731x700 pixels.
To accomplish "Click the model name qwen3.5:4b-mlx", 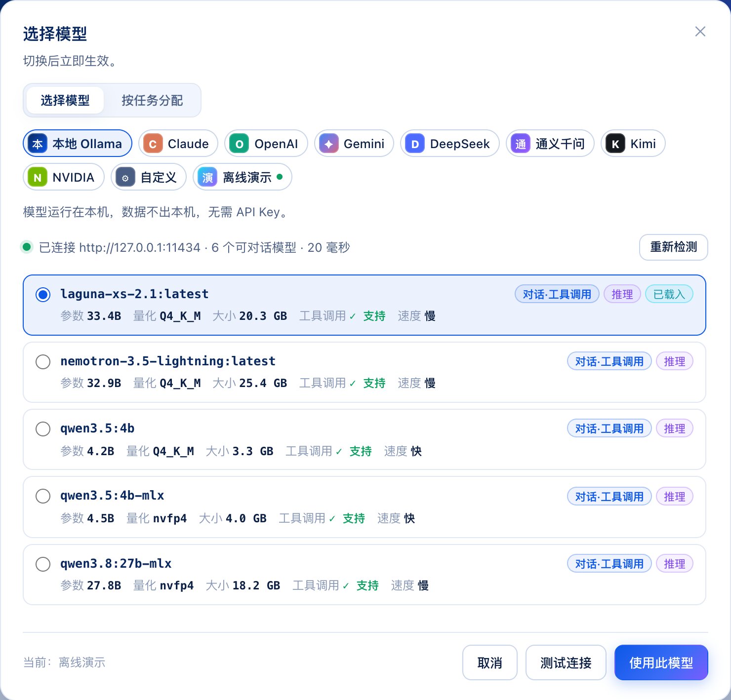I will tap(112, 496).
